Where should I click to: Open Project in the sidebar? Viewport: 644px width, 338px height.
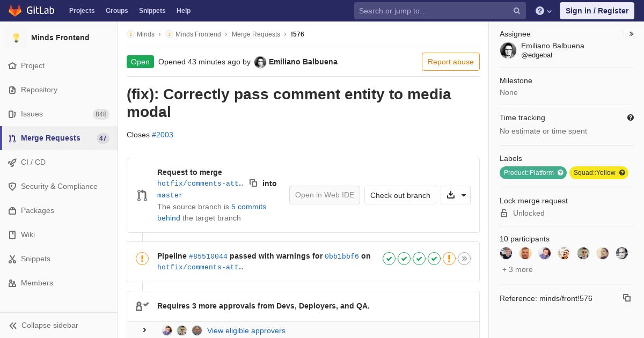click(33, 65)
